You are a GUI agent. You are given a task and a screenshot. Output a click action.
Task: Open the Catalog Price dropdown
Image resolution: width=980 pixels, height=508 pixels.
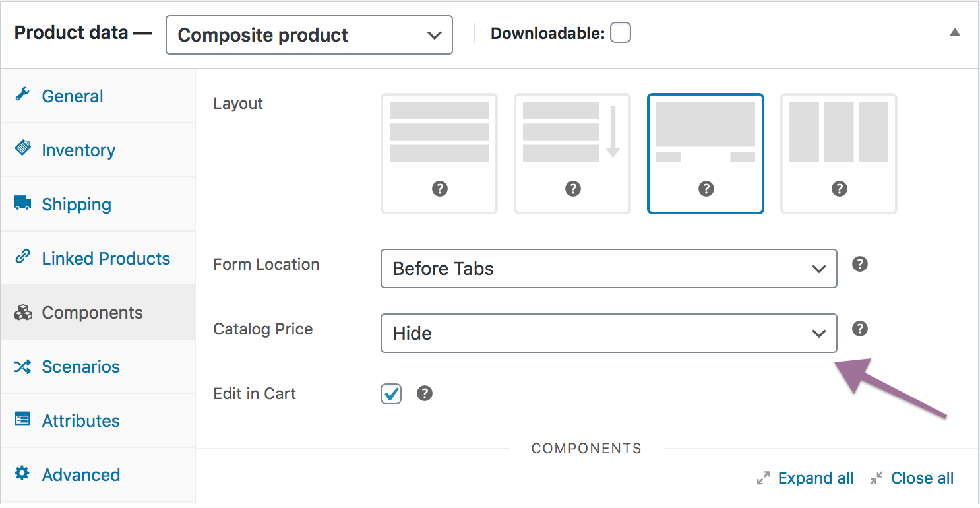(x=609, y=333)
